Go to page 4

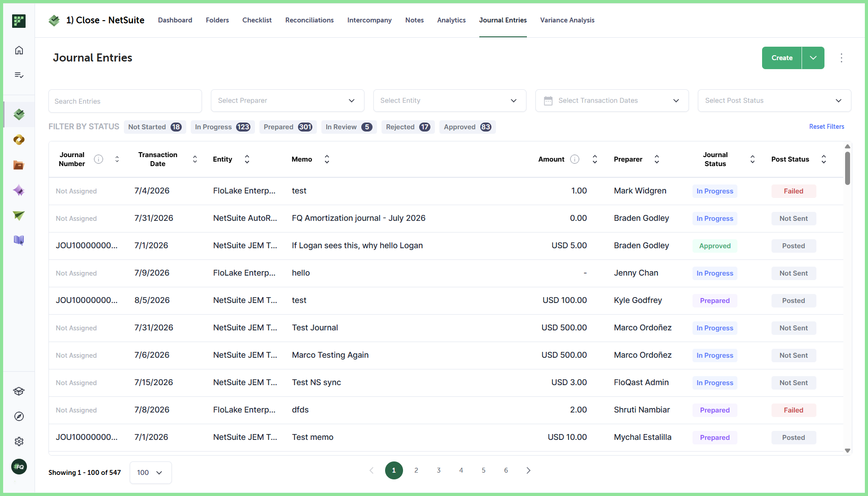[461, 470]
